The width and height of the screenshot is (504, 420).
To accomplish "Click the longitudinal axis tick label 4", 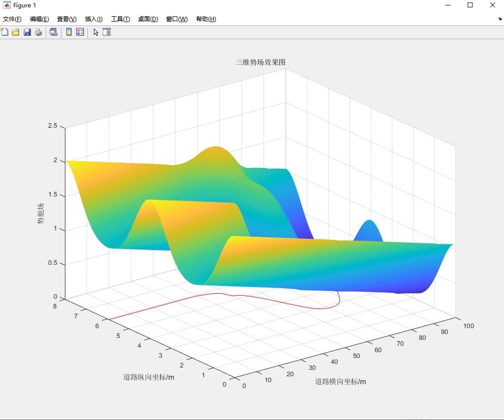I will click(x=139, y=346).
